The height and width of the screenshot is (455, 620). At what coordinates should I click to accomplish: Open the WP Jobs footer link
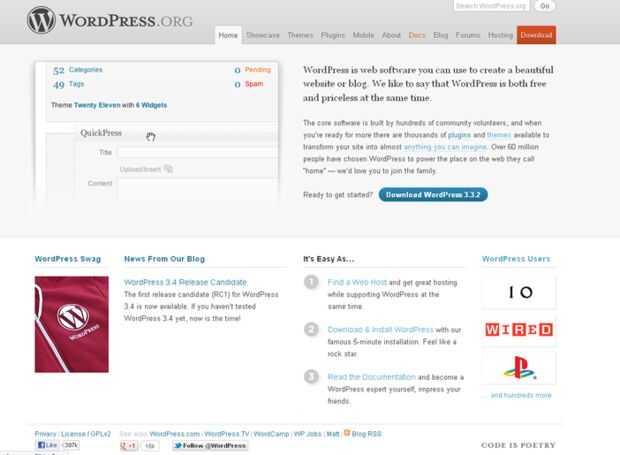[307, 434]
